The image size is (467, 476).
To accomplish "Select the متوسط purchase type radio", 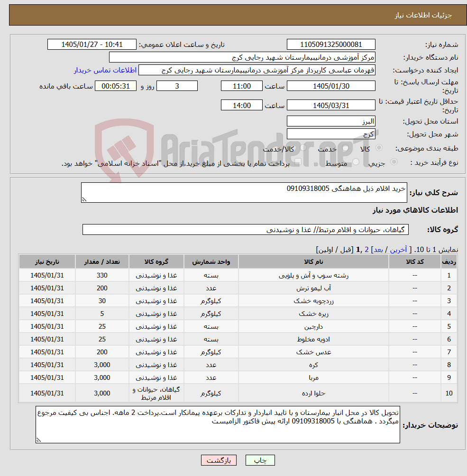I will [x=356, y=162].
